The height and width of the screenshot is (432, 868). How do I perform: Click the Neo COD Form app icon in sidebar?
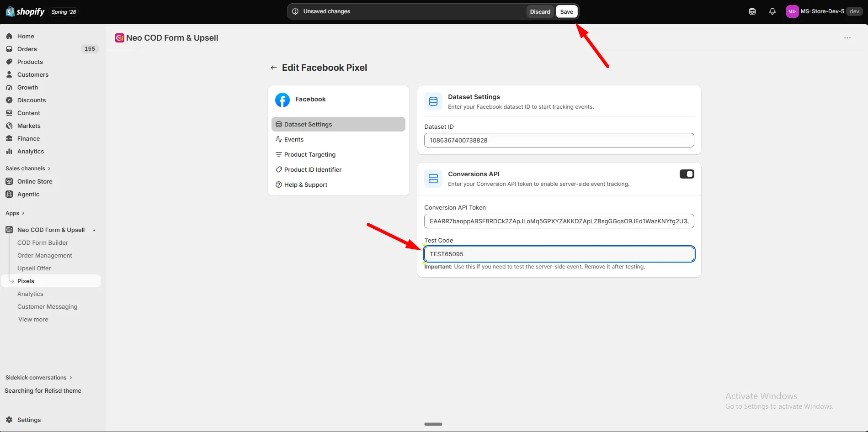[x=9, y=230]
